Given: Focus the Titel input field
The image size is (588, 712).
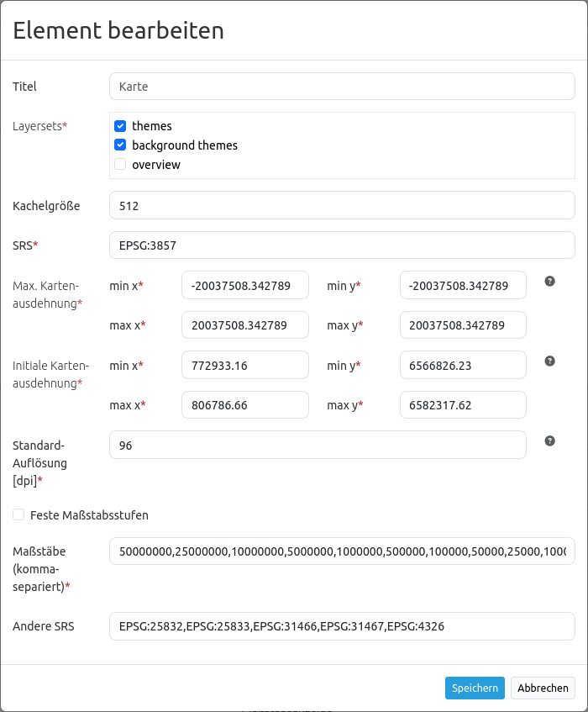Looking at the screenshot, I should pos(342,86).
